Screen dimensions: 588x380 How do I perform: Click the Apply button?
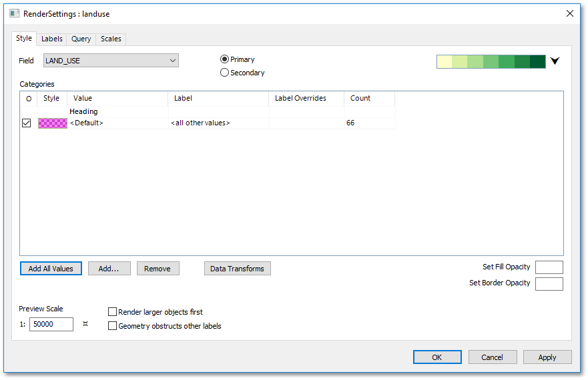547,357
